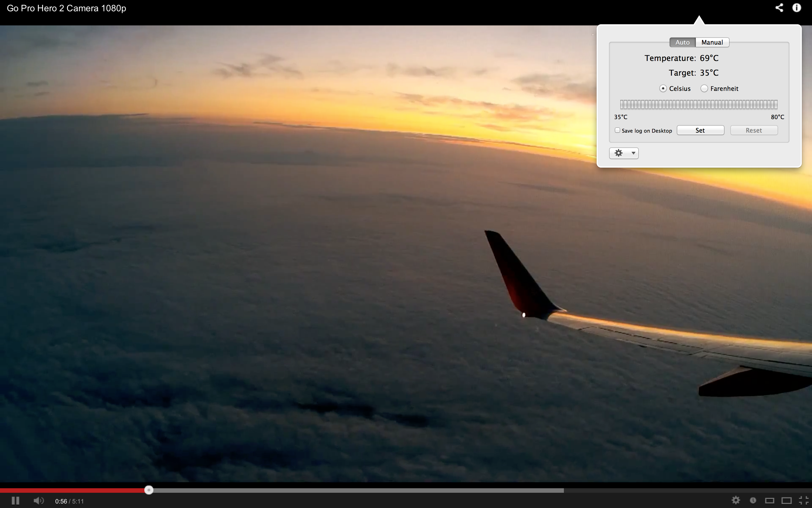
Task: Click the video progress scrubber handle
Action: coord(149,490)
